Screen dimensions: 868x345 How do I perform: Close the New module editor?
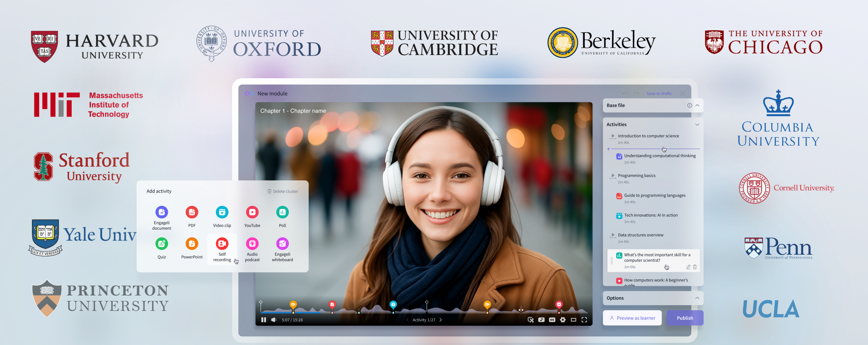click(x=682, y=93)
